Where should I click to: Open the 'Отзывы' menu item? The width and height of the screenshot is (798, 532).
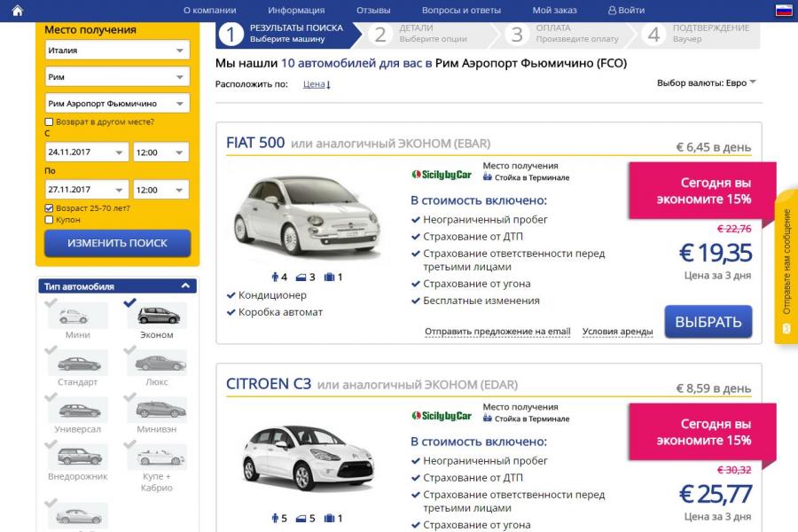click(373, 10)
